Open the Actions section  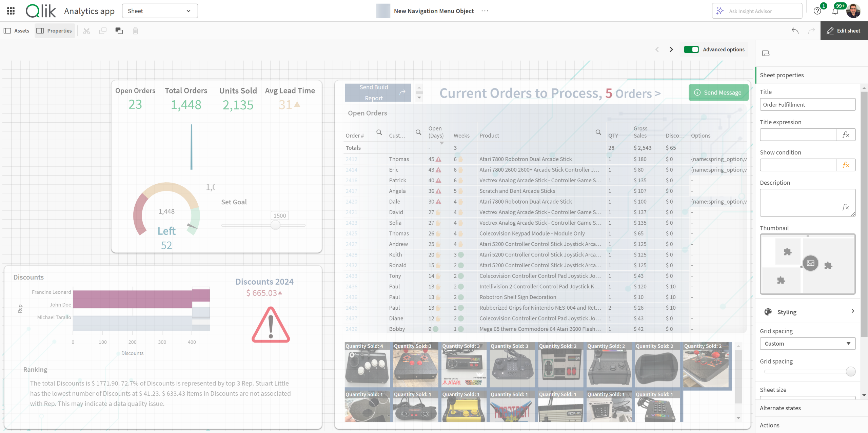tap(769, 425)
